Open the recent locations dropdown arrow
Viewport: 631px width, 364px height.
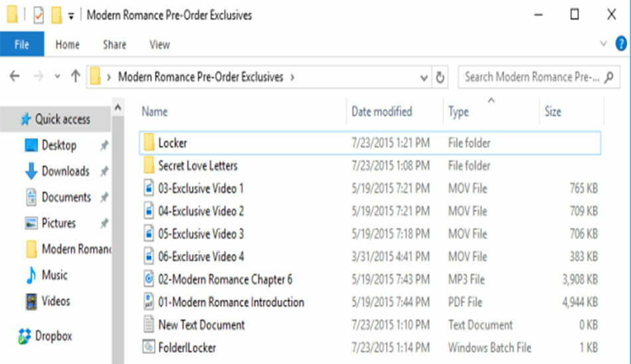click(57, 76)
